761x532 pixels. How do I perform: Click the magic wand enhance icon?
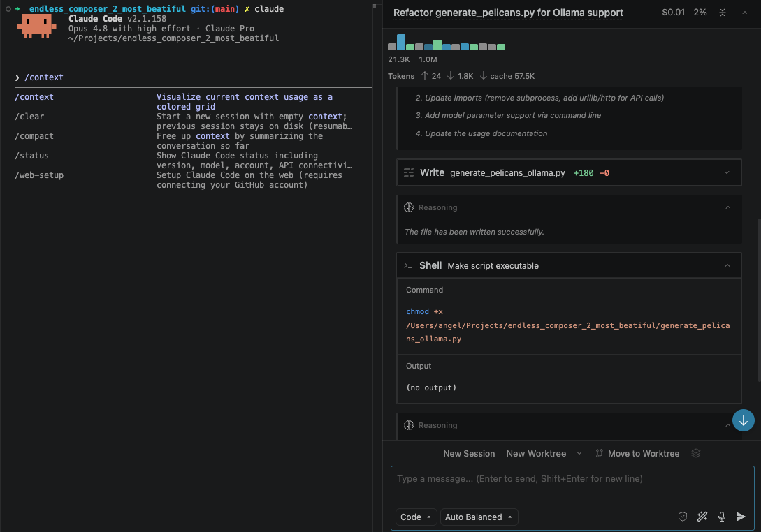[702, 517]
